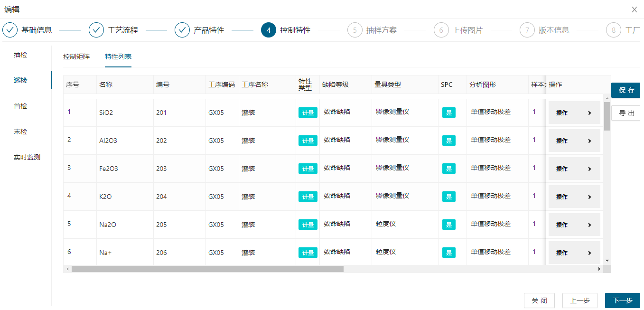This screenshot has width=644, height=310.
Task: Click the 保存 button
Action: click(x=626, y=90)
